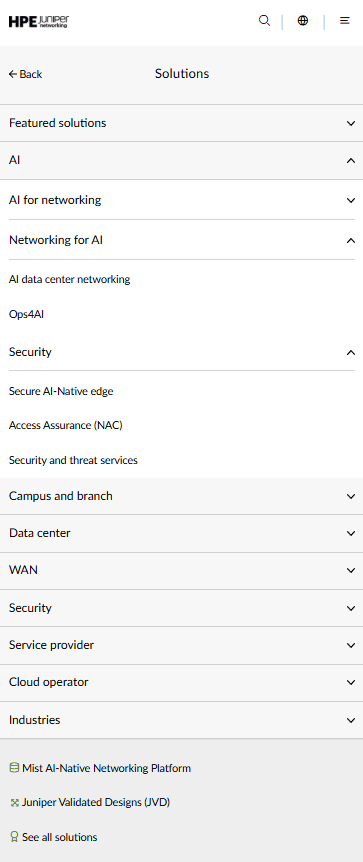Select the Data center menu label
The width and height of the screenshot is (363, 862).
pyautogui.click(x=40, y=533)
